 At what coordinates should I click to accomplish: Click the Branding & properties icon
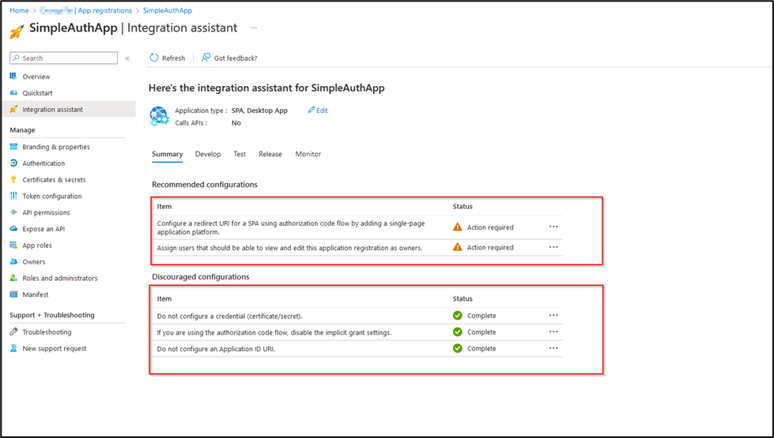[13, 147]
